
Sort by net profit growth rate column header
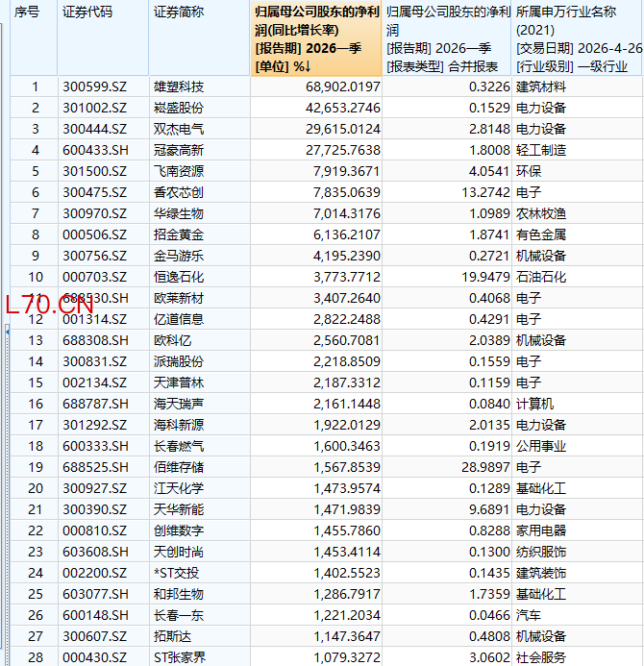[x=316, y=38]
